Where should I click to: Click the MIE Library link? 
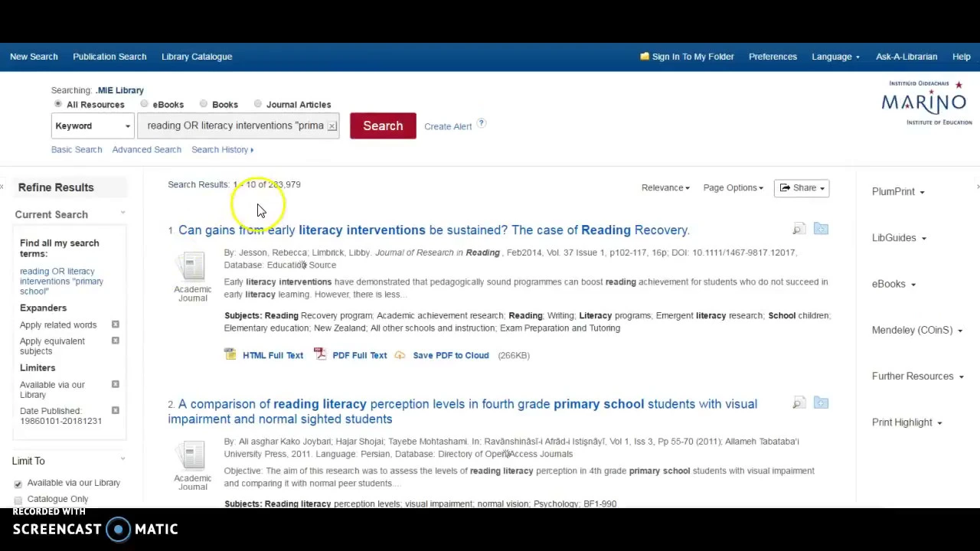[120, 90]
